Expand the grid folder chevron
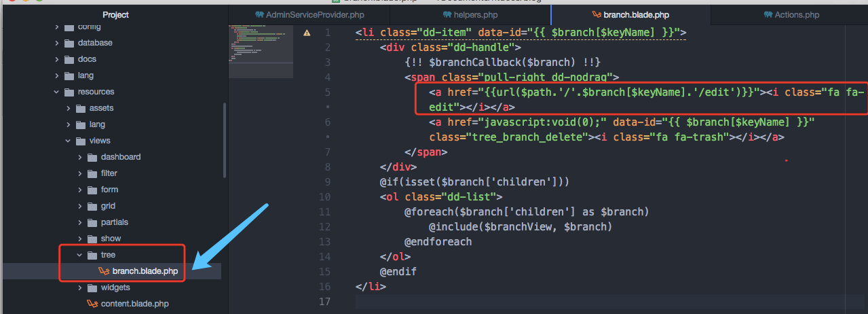This screenshot has height=314, width=868. [x=80, y=206]
